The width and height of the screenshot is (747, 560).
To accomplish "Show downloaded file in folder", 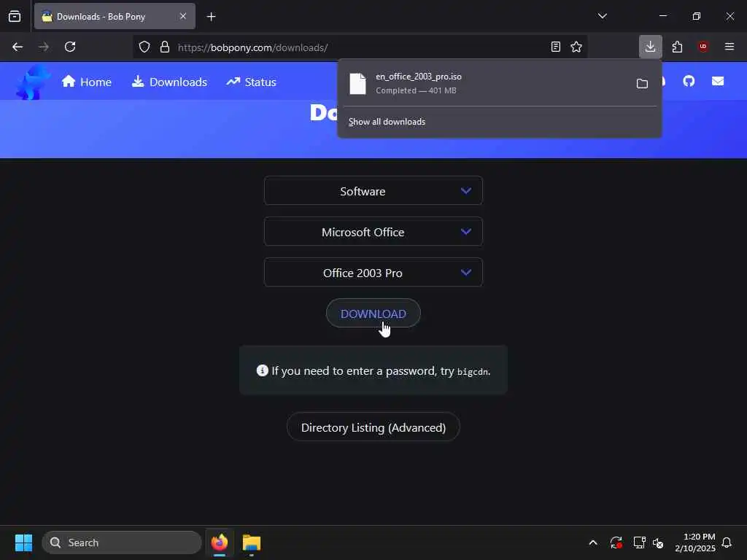I will click(642, 83).
